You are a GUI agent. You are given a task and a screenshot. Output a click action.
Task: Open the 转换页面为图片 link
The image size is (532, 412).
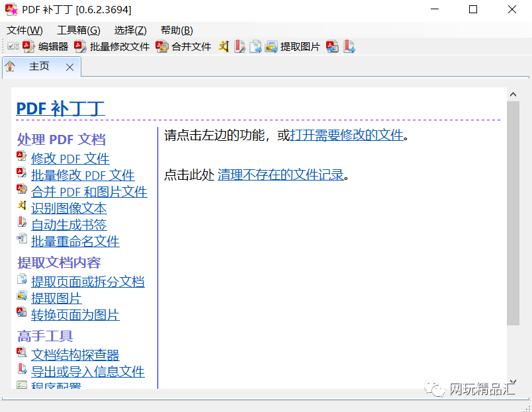75,315
